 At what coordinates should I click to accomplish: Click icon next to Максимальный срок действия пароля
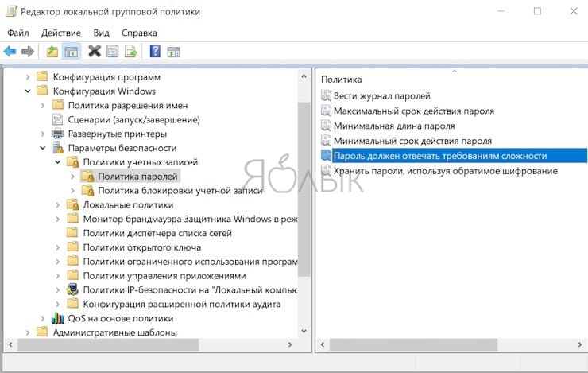[x=326, y=111]
